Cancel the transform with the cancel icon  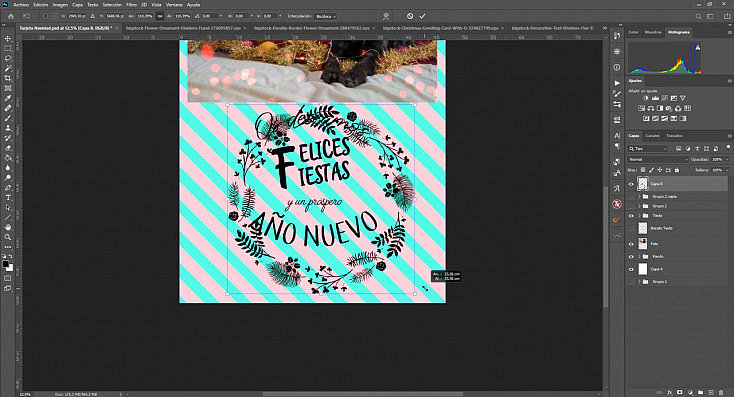(410, 16)
